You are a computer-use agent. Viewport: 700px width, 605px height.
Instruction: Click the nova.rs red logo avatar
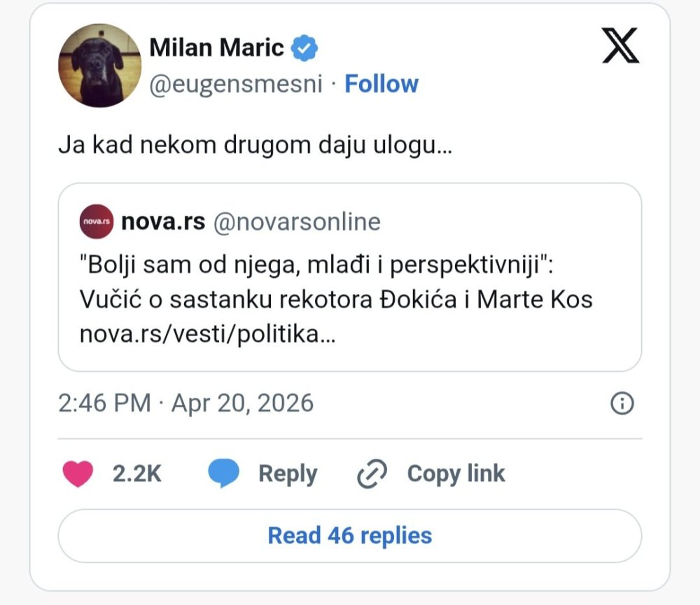[x=97, y=222]
